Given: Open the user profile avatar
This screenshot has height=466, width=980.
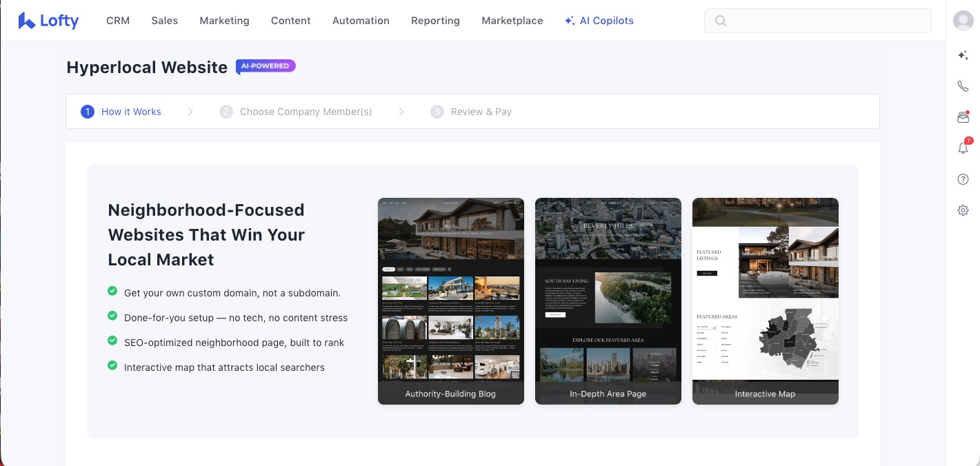Looking at the screenshot, I should pos(963,21).
